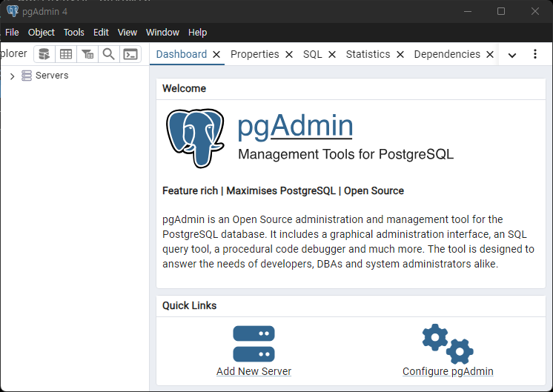The image size is (553, 392).
Task: Click the pgAdmin elephant logo in Welcome panel
Action: [195, 138]
